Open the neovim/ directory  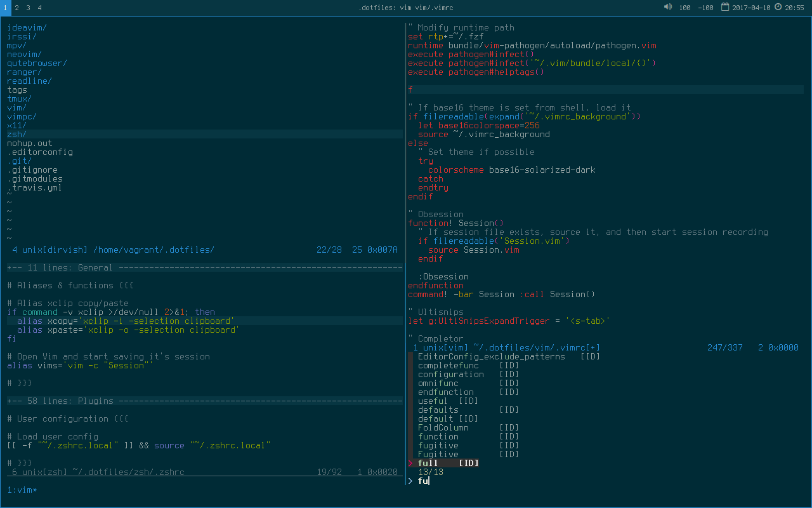[24, 54]
